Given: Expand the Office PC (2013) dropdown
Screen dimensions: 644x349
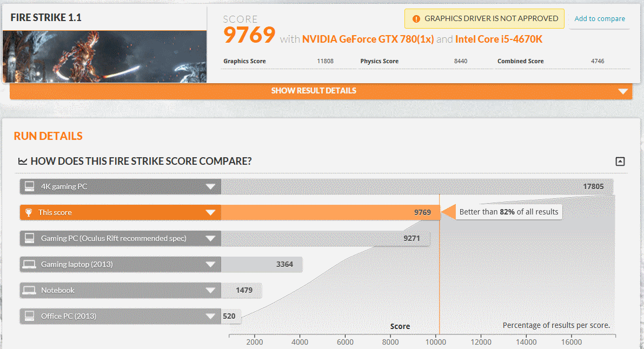Looking at the screenshot, I should pyautogui.click(x=210, y=316).
